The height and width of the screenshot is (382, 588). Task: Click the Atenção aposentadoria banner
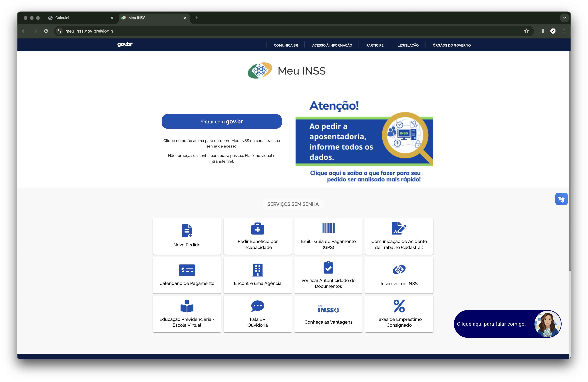[364, 141]
